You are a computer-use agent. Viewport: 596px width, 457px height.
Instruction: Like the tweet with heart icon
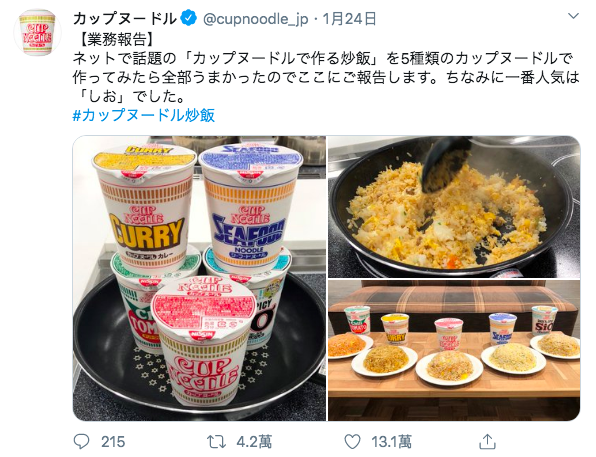coord(352,441)
